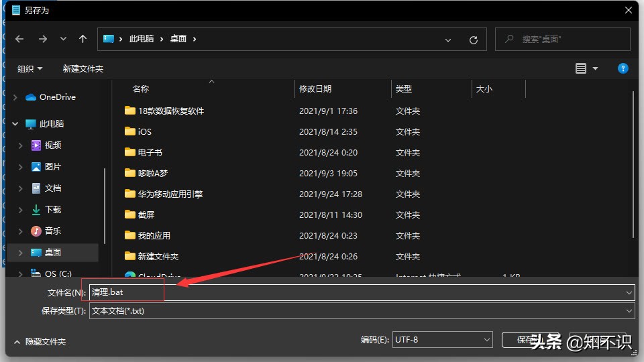The image size is (644, 362).
Task: Sort by 修改日期 column header
Action: click(x=315, y=89)
